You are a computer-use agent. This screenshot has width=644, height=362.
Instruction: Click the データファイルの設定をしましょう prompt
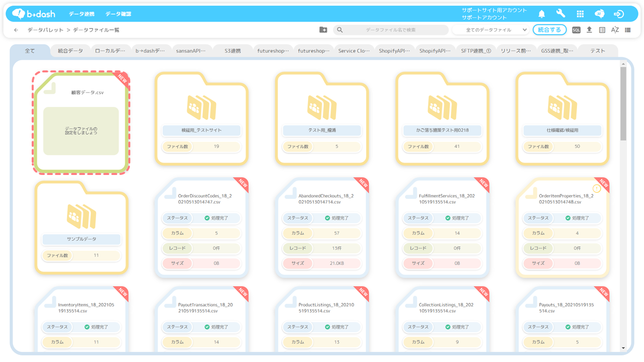click(81, 131)
